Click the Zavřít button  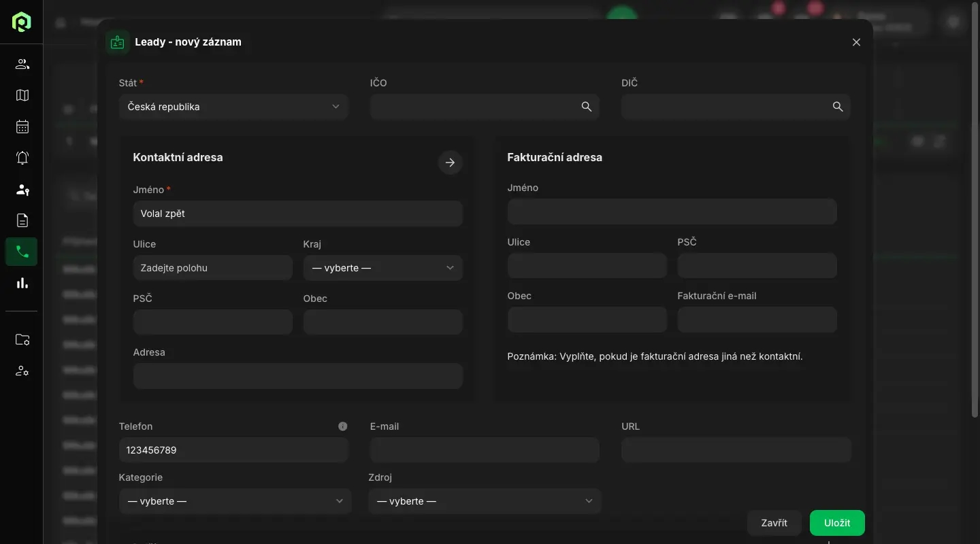774,523
